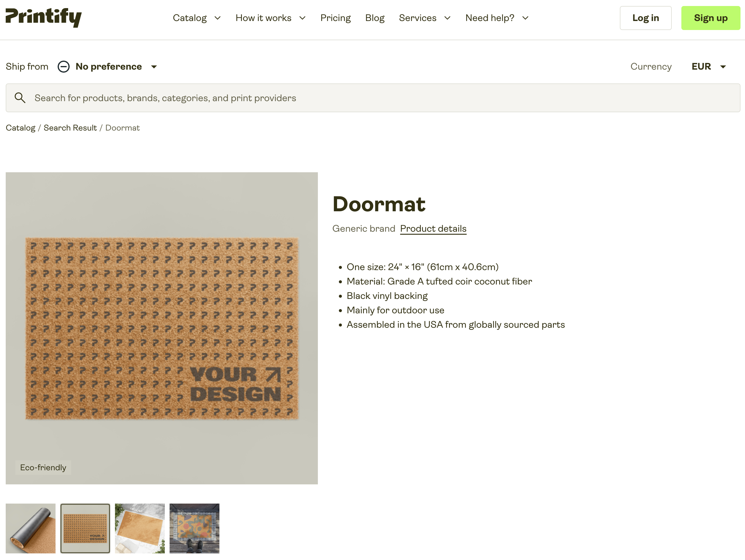This screenshot has width=745, height=560.
Task: Open the Product details link
Action: (433, 229)
